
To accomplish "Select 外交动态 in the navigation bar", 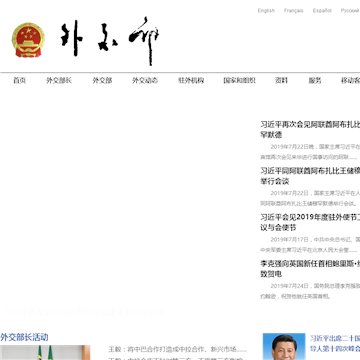I will click(145, 80).
